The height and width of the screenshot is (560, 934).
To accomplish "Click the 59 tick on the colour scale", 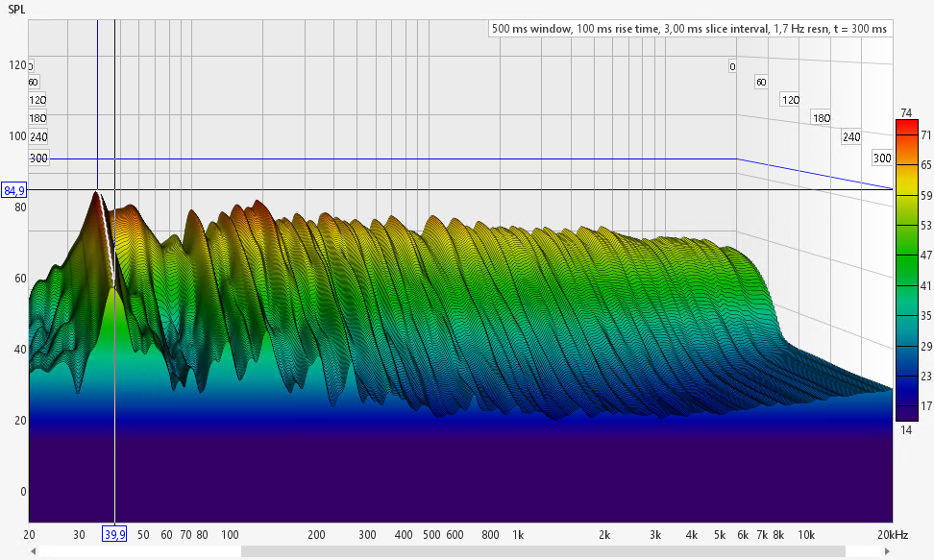I will click(926, 195).
